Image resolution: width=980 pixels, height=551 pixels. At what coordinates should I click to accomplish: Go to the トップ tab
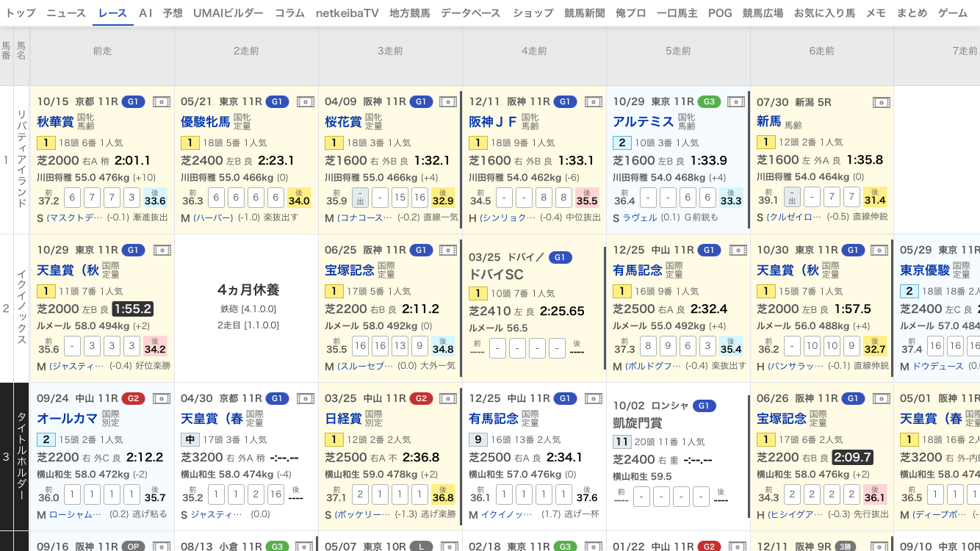pyautogui.click(x=20, y=13)
